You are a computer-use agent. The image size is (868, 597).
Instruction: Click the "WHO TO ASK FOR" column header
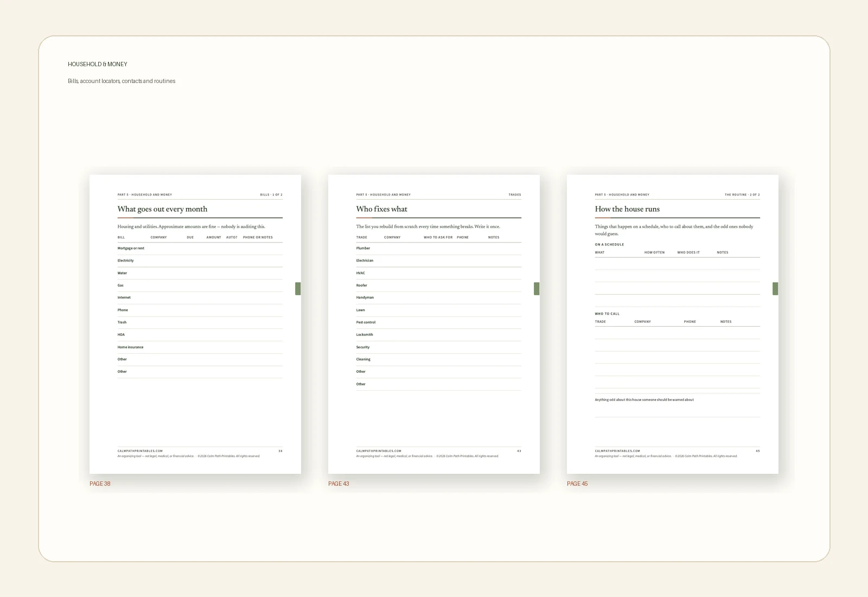(x=438, y=237)
